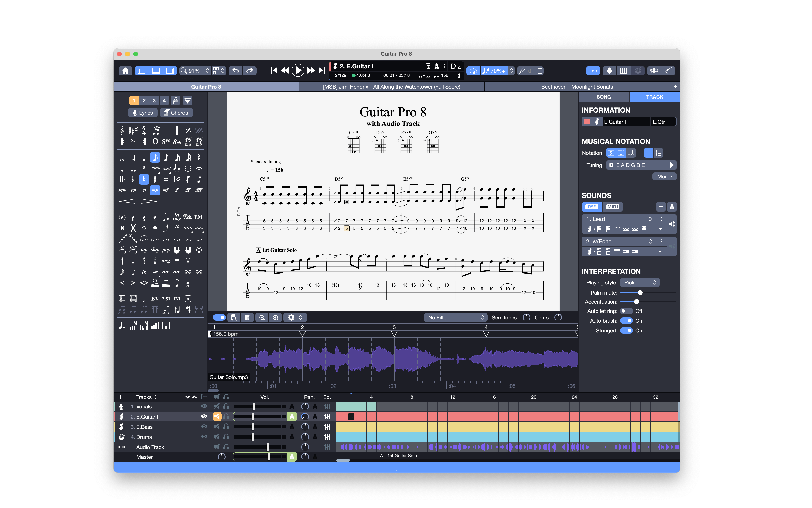812x508 pixels.
Task: Select the quarter note duration
Action: (x=144, y=158)
